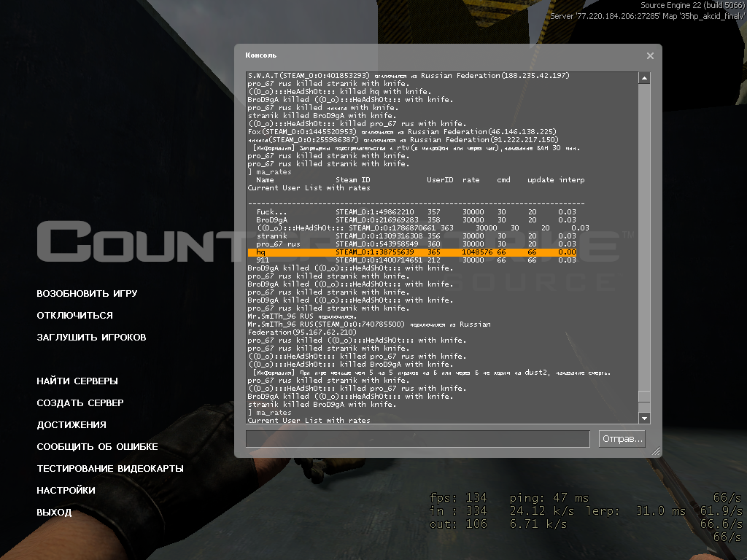Screen dimensions: 747x560
Task: Start ТЕСТИРОВАНИЕ ВИДЕОКАРТЫ benchmark
Action: coord(110,469)
